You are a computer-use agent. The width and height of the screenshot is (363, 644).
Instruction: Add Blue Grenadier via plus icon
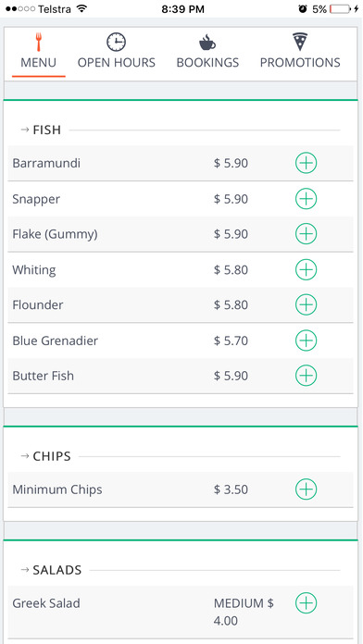pos(306,341)
